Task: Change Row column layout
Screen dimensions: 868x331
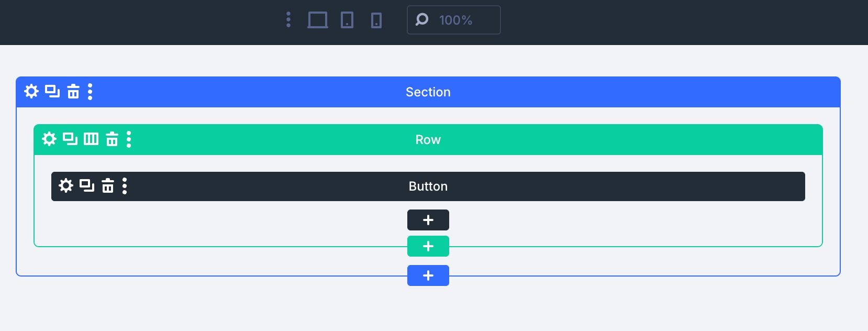Action: pos(91,139)
